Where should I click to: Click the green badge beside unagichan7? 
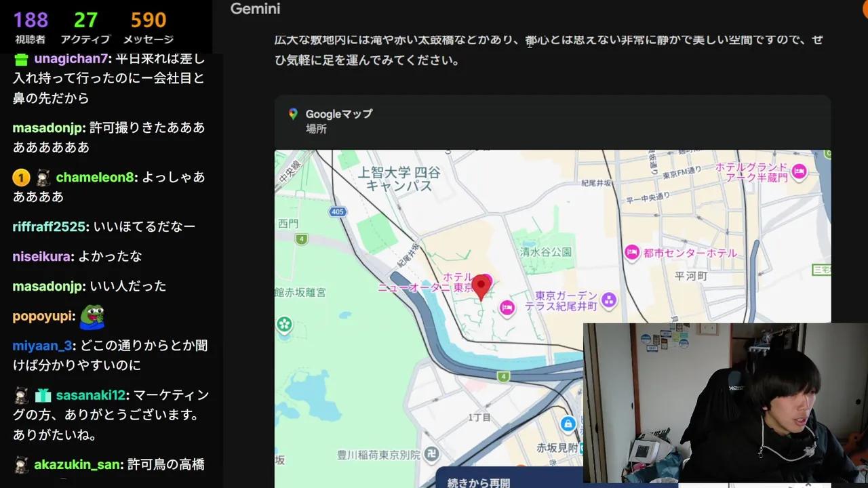pos(21,59)
